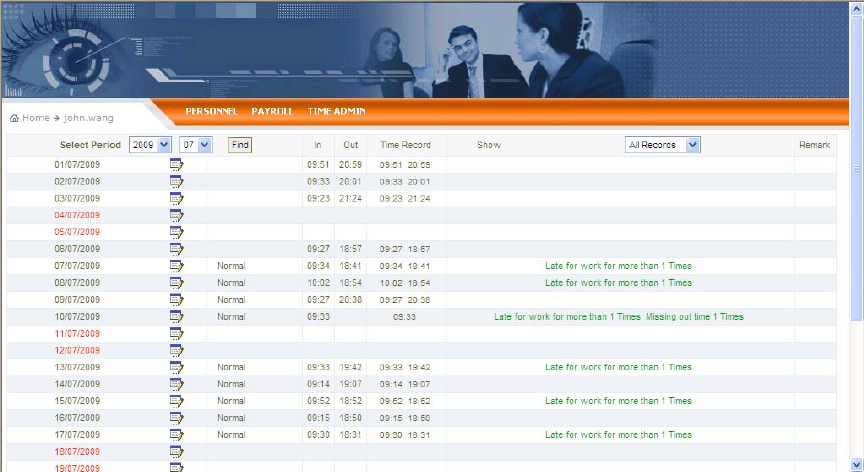Open the year 2009 dropdown

[x=150, y=145]
